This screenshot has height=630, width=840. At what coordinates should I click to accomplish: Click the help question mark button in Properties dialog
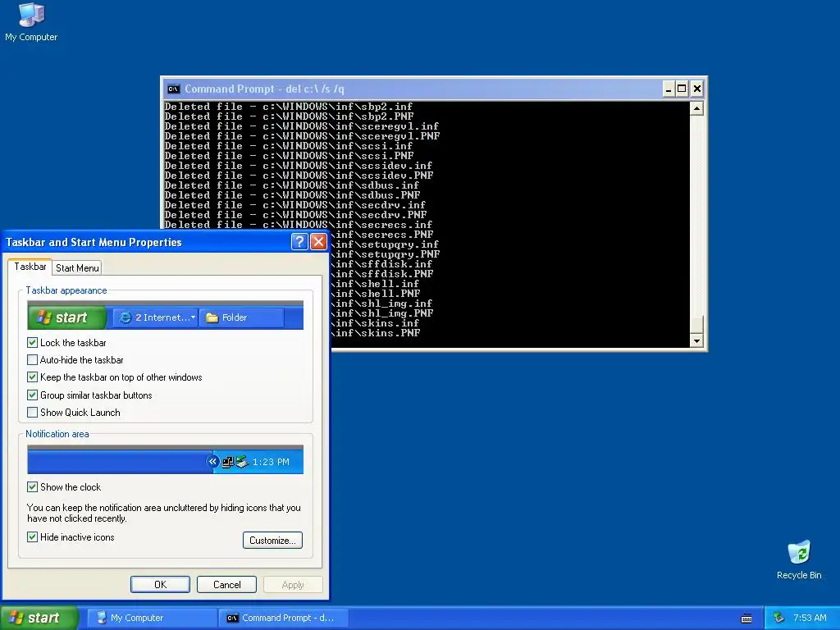(299, 242)
